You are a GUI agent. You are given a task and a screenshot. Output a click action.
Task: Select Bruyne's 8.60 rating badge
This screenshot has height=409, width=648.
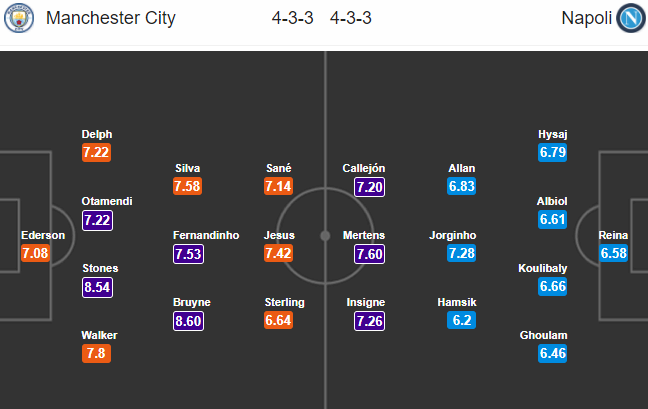(188, 321)
